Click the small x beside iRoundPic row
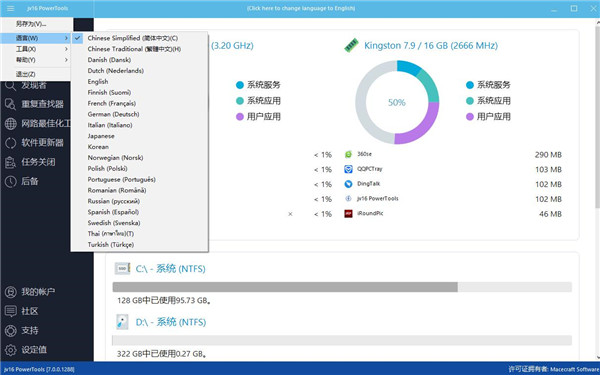Screen dimensions: 600x375 290,214
